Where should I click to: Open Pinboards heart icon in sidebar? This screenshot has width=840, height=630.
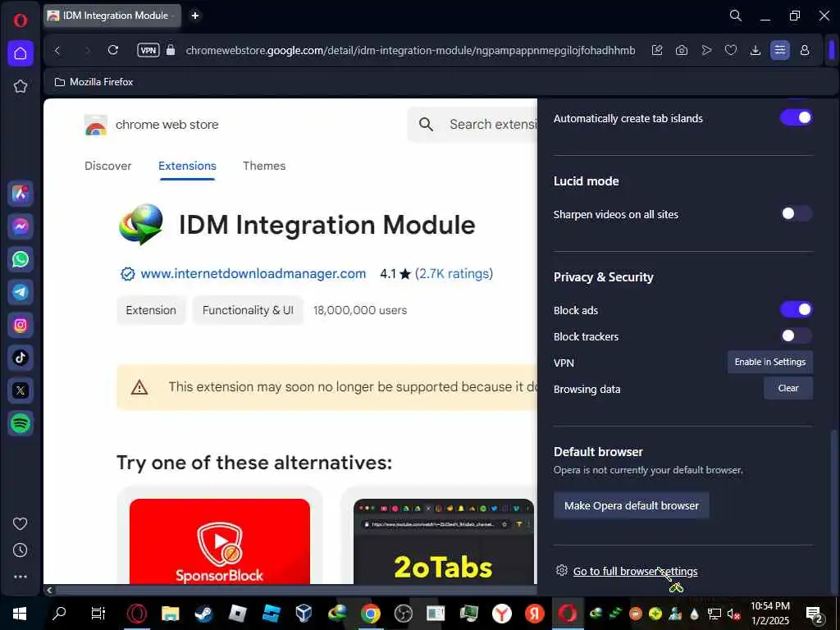tap(21, 523)
